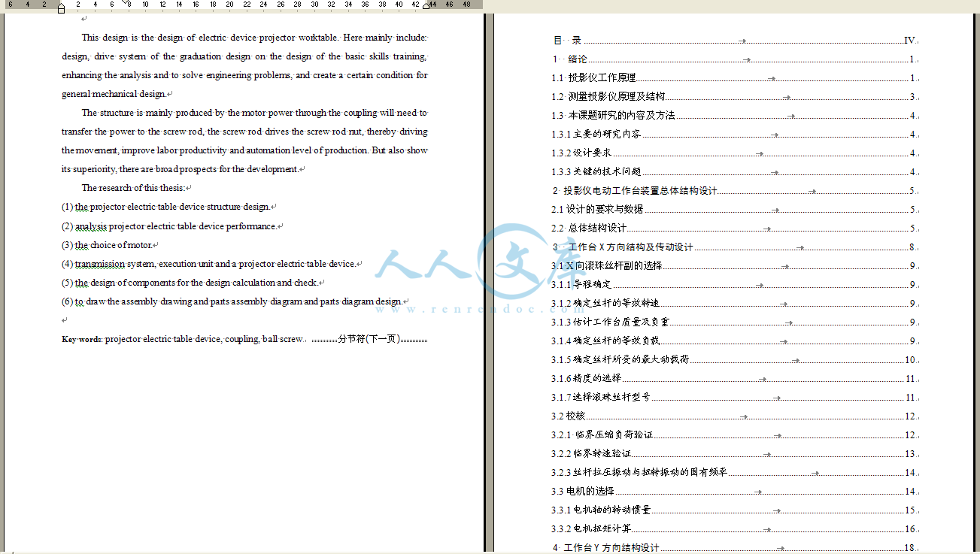The height and width of the screenshot is (554, 980).
Task: Go to entry 3.3 电机的选择
Action: pyautogui.click(x=735, y=492)
